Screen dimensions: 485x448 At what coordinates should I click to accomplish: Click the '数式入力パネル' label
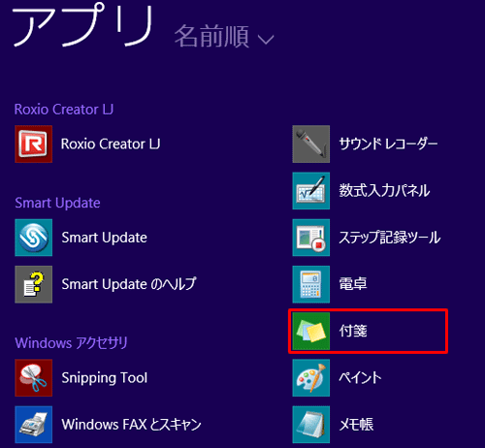384,190
